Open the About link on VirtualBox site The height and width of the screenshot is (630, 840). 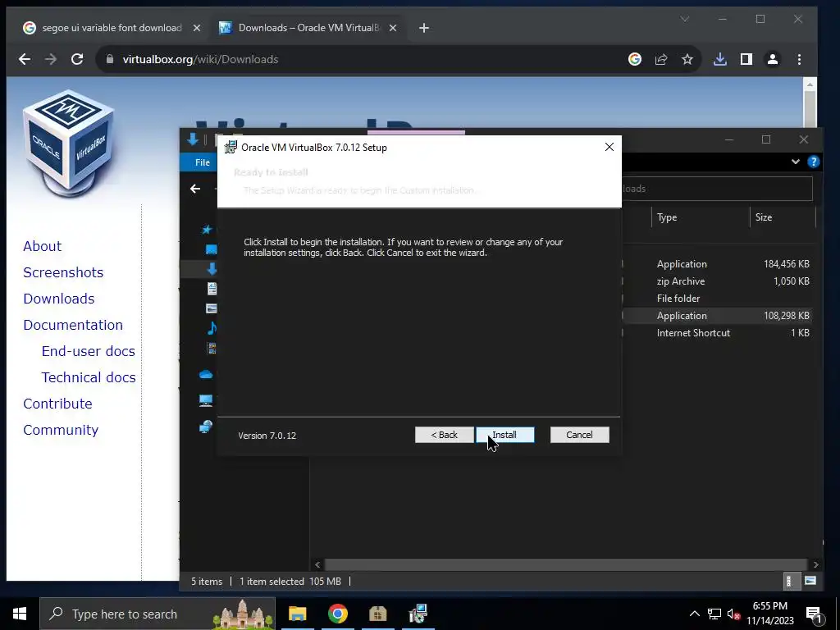(x=43, y=246)
